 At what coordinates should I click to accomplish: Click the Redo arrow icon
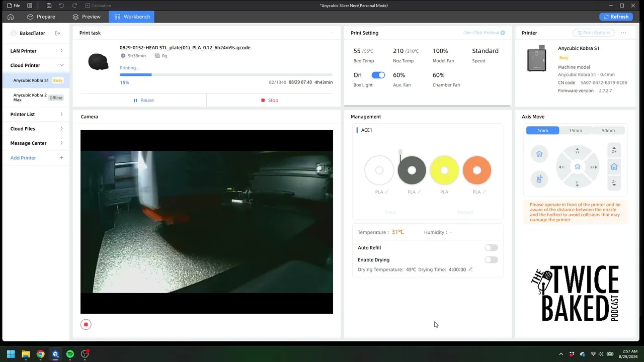[x=74, y=6]
